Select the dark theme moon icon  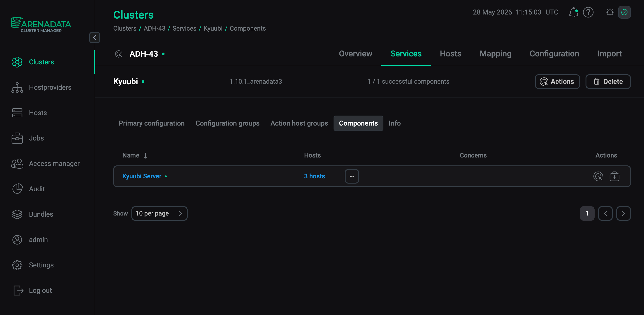pyautogui.click(x=624, y=12)
